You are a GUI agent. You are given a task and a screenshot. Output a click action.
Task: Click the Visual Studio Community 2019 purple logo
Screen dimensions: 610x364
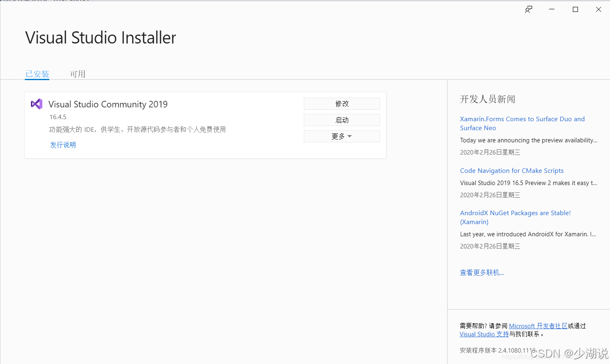pos(36,104)
